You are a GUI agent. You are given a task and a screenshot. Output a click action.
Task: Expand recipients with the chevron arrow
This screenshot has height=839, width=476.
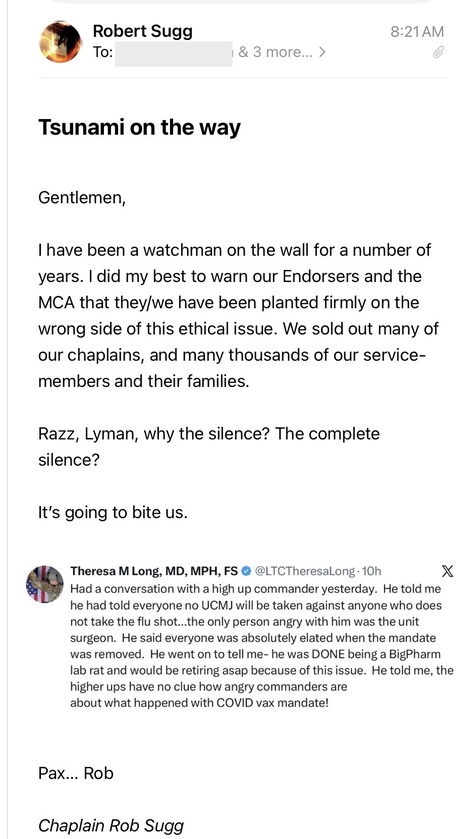[321, 52]
